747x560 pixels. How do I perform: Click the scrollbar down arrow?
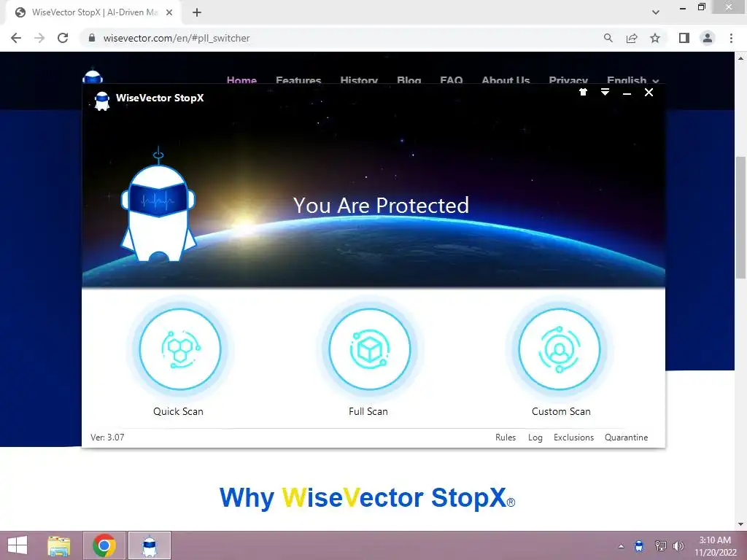point(740,524)
